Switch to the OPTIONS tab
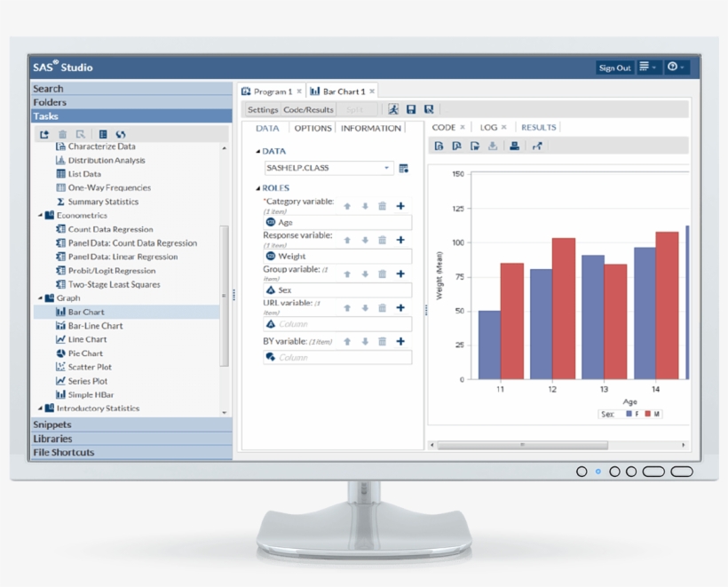The width and height of the screenshot is (728, 587). (312, 128)
